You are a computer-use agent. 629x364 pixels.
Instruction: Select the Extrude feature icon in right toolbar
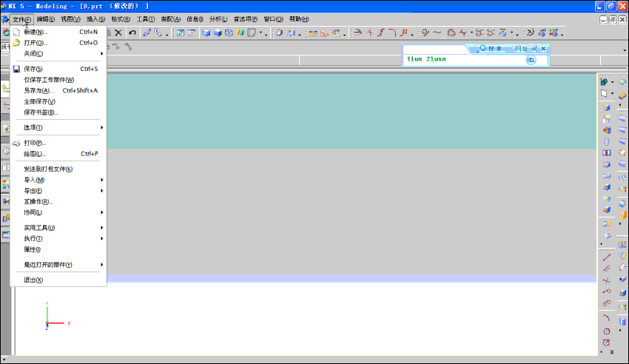pos(607,107)
